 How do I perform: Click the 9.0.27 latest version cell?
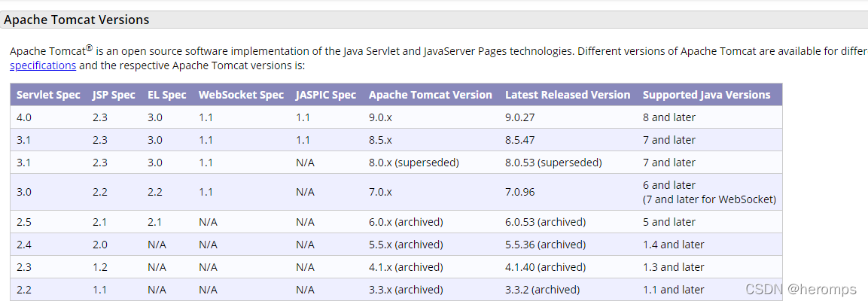coord(520,117)
